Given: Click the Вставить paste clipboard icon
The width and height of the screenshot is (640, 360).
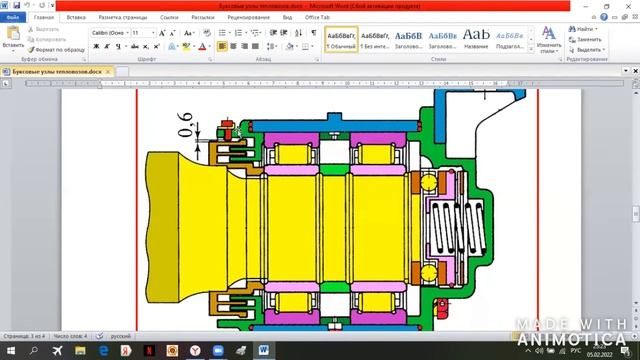Looking at the screenshot, I should click(13, 33).
